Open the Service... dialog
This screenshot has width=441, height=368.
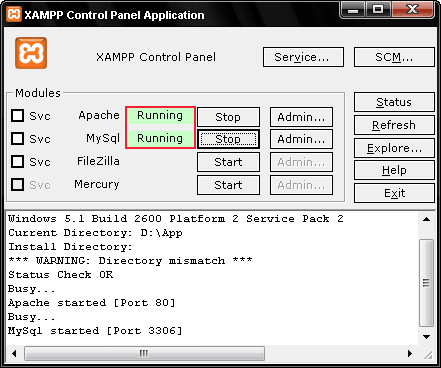[303, 57]
